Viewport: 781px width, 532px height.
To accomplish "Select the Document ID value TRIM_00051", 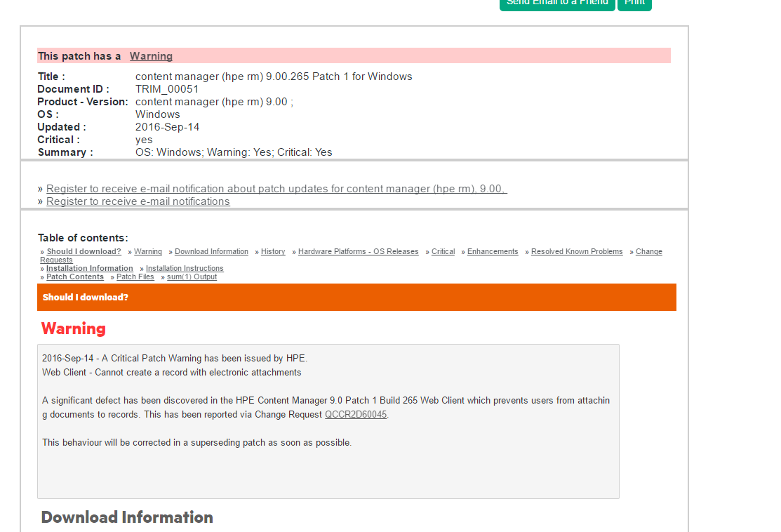I will click(167, 89).
